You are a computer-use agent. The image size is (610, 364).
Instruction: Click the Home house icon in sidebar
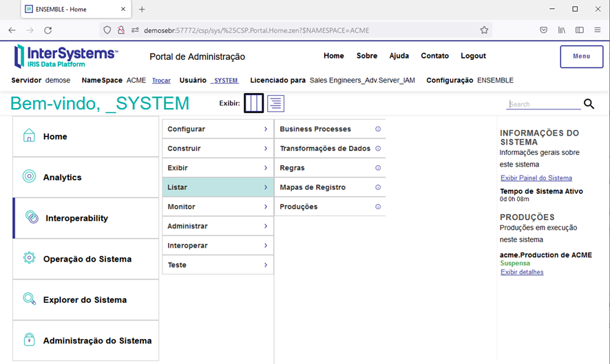(x=29, y=136)
